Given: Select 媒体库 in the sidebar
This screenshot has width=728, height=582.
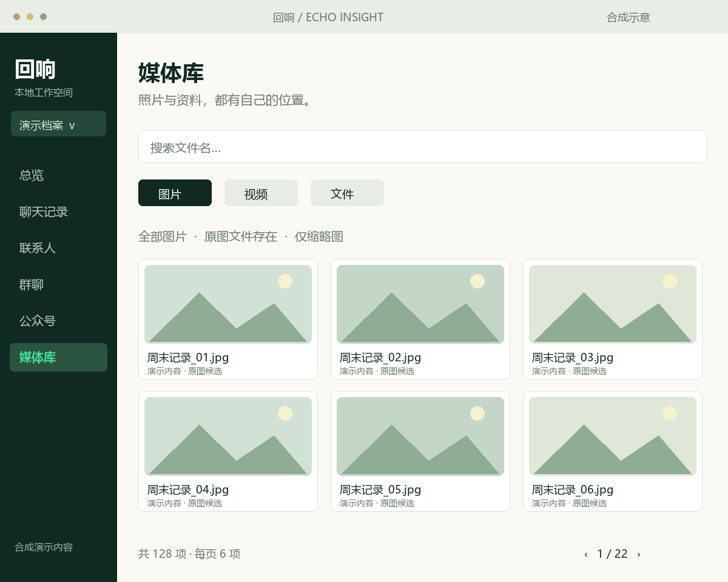Looking at the screenshot, I should point(58,357).
